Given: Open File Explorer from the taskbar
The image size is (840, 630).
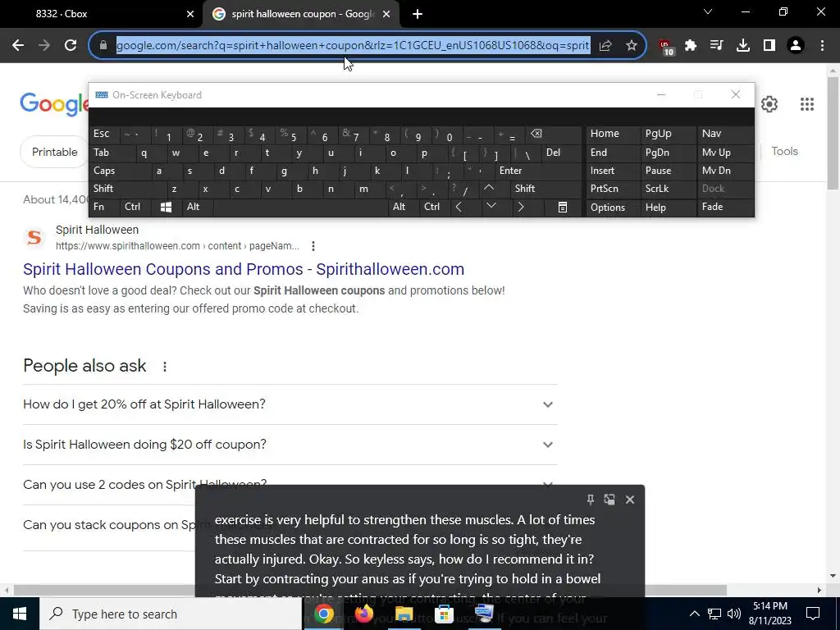Looking at the screenshot, I should pos(404,614).
